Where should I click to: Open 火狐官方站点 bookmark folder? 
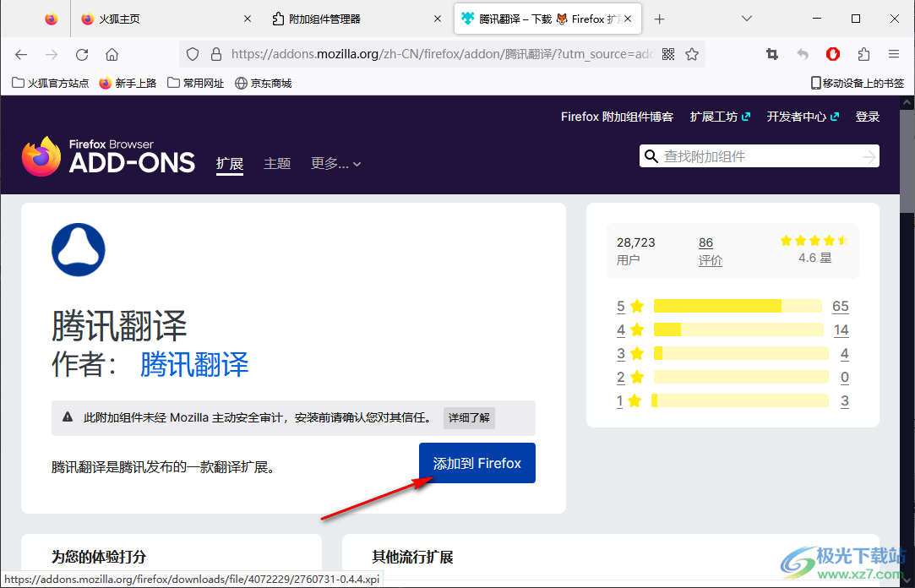[x=50, y=84]
